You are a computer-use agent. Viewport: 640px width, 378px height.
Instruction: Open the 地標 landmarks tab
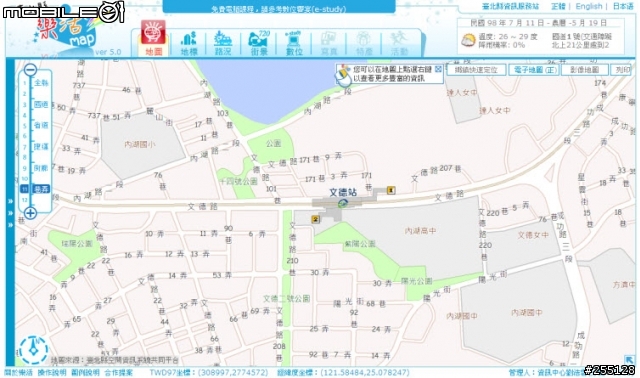pyautogui.click(x=189, y=43)
